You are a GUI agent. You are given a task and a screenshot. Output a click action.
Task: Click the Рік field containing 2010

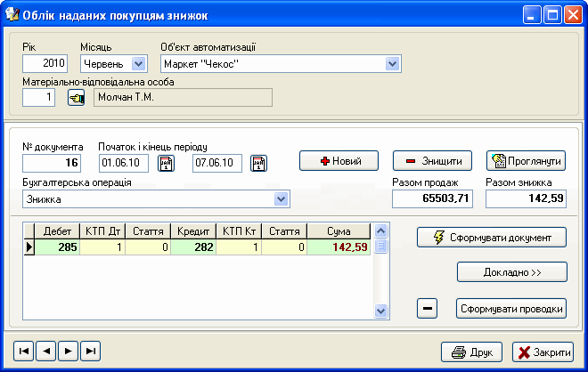(45, 63)
